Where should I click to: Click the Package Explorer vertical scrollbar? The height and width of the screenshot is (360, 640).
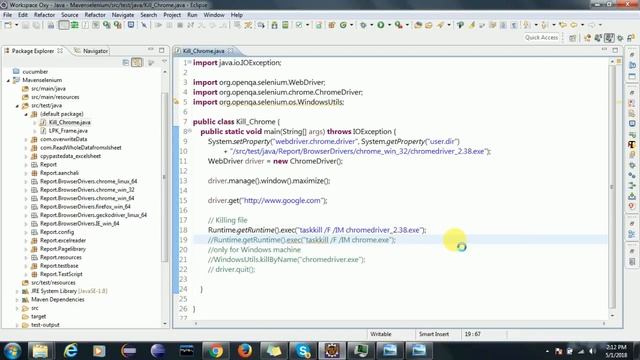[165, 176]
